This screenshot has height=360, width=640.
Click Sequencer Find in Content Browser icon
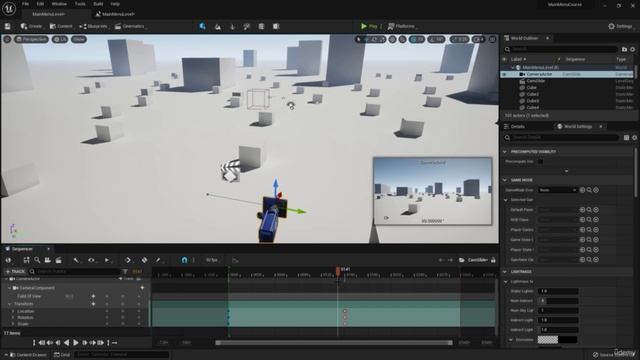click(27, 260)
